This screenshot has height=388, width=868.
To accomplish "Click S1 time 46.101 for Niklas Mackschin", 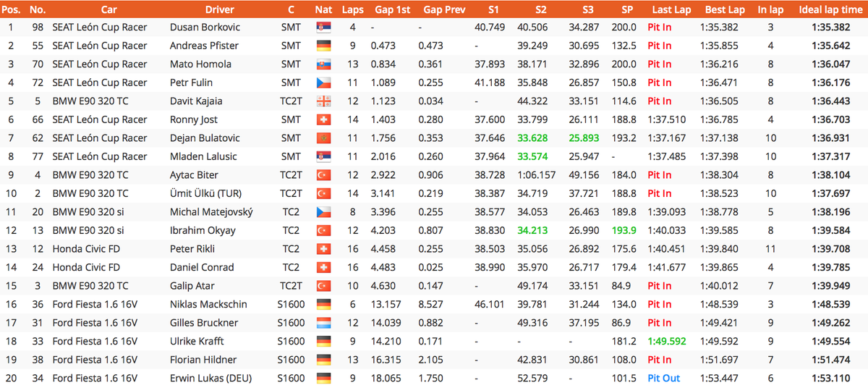I will point(490,304).
